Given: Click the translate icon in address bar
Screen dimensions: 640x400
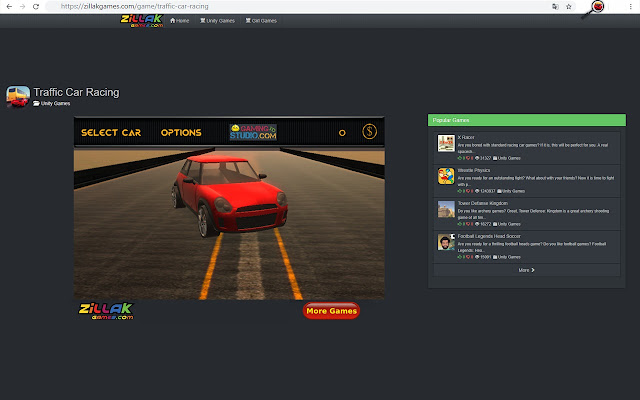Looking at the screenshot, I should click(555, 7).
